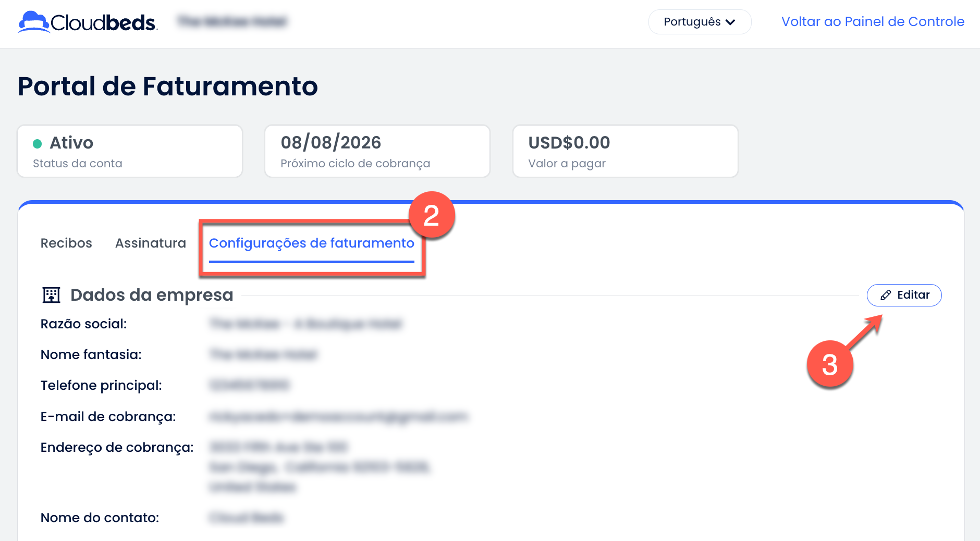Select the 08/08/2026 billing cycle card
Screen dimensions: 980x541
377,151
